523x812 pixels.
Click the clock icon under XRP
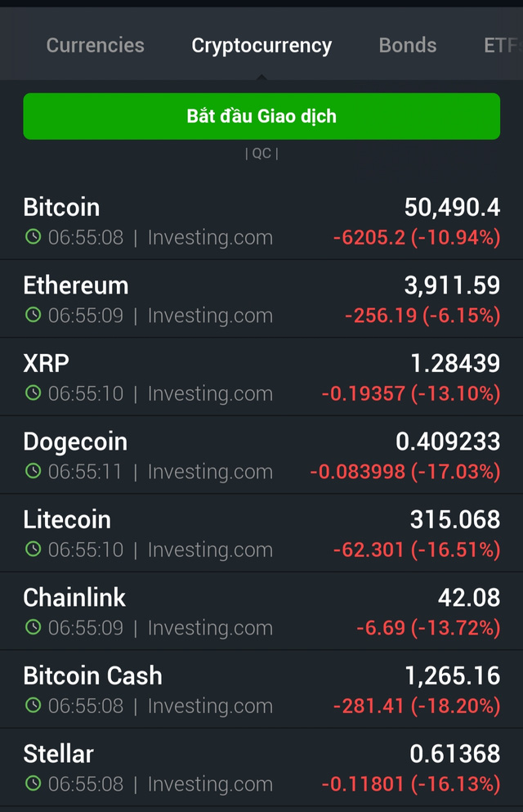(33, 393)
